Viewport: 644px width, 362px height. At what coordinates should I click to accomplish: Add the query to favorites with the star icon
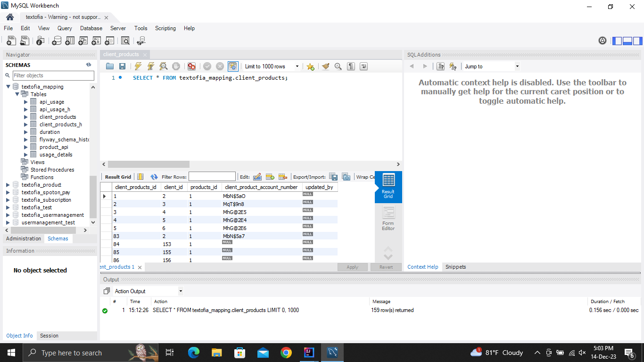310,66
